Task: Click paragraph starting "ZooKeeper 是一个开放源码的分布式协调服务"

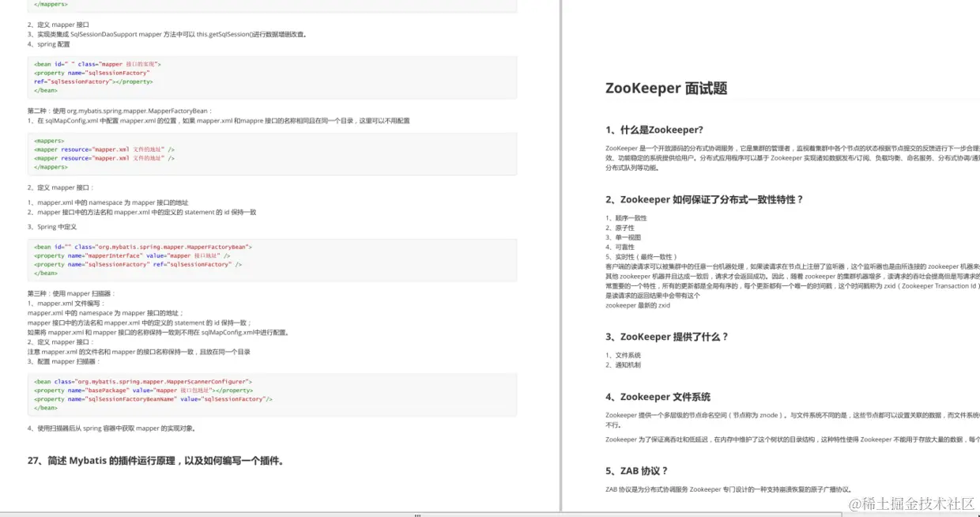Action: pyautogui.click(x=793, y=158)
